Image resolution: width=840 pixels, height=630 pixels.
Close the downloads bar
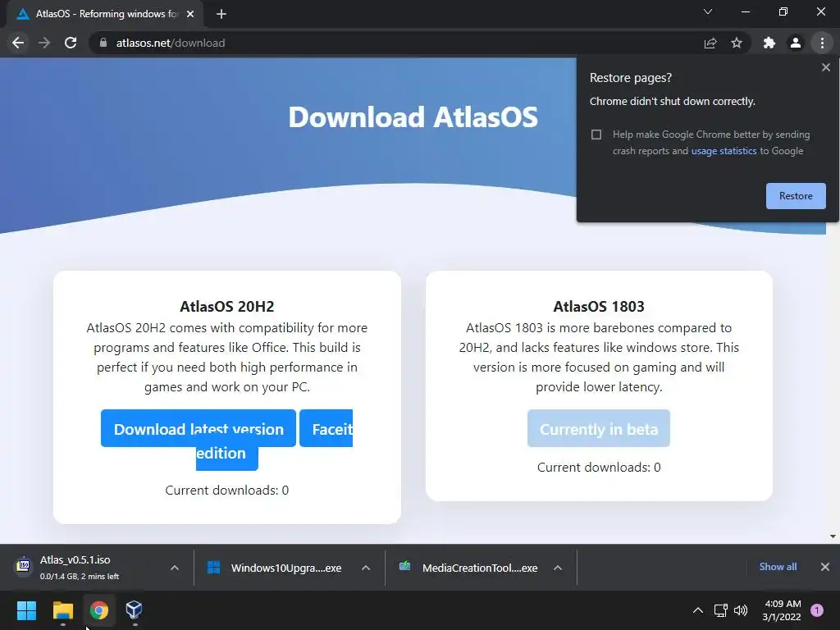[x=825, y=567]
